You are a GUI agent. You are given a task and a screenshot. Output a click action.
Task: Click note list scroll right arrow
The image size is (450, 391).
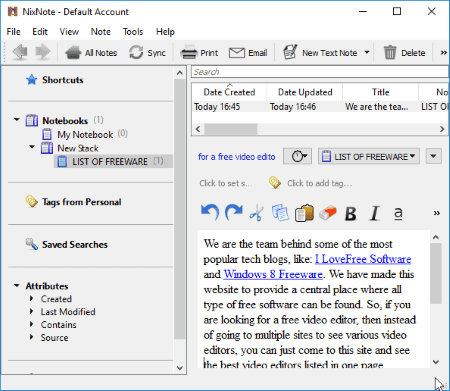point(442,129)
